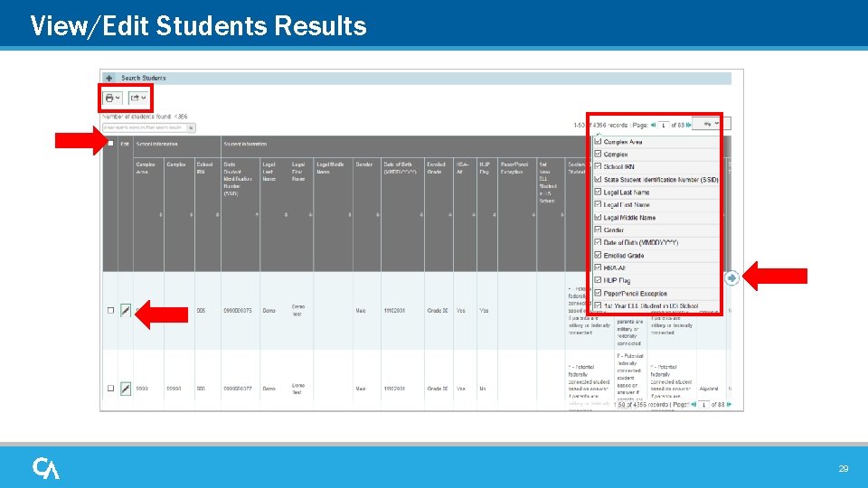Go to previous page arrow in top pager
The height and width of the screenshot is (488, 868).
[653, 125]
